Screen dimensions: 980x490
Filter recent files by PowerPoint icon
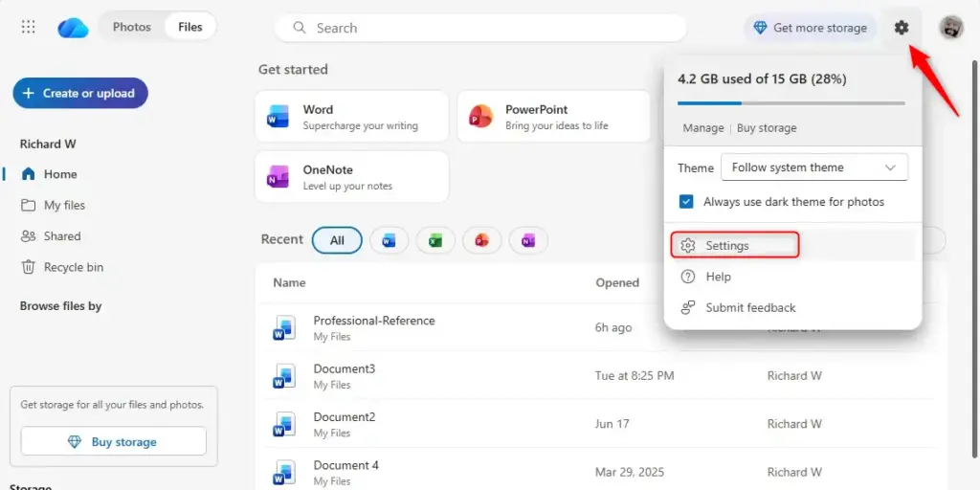coord(481,240)
